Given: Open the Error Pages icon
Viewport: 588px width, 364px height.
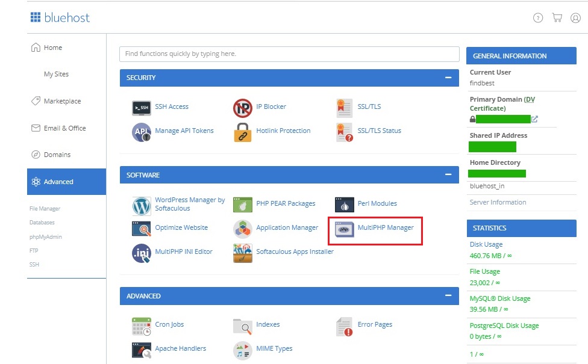Looking at the screenshot, I should click(x=344, y=326).
